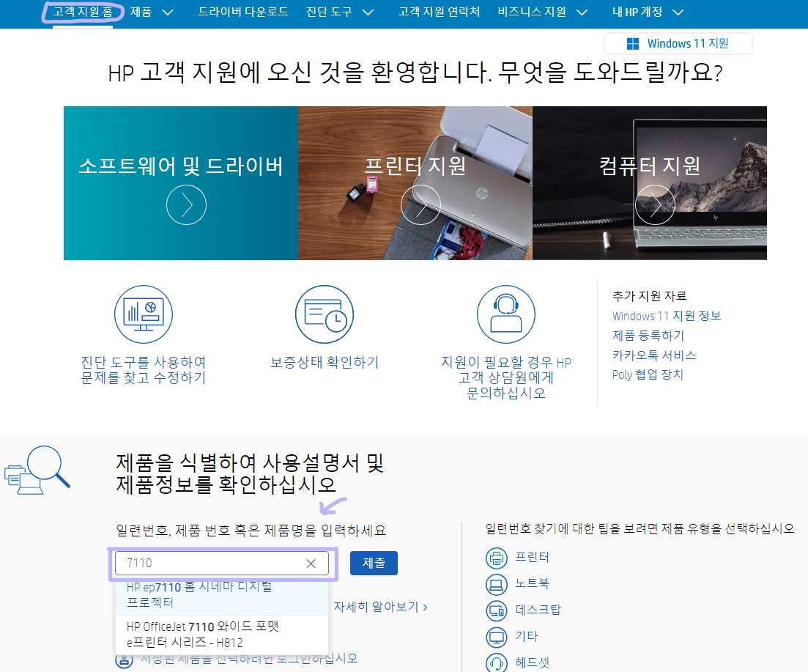
Task: Click the diagnostic tool monitor icon
Action: pos(144,314)
